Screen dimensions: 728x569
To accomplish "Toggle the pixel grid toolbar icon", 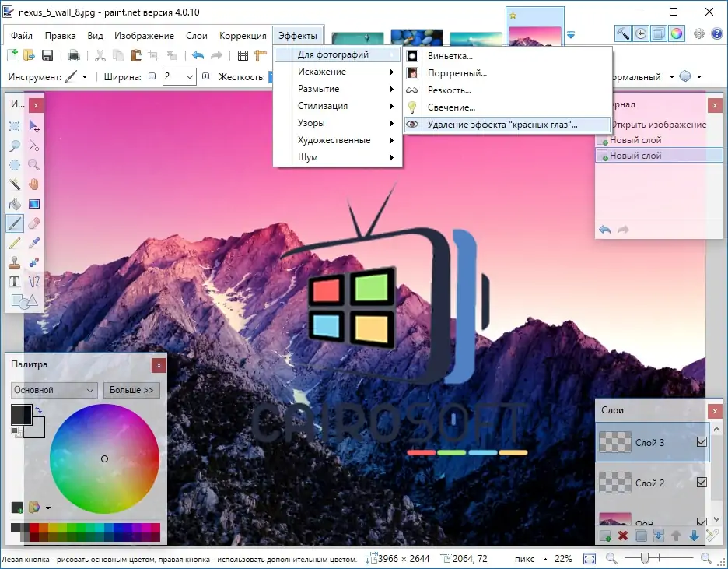I will click(x=243, y=56).
